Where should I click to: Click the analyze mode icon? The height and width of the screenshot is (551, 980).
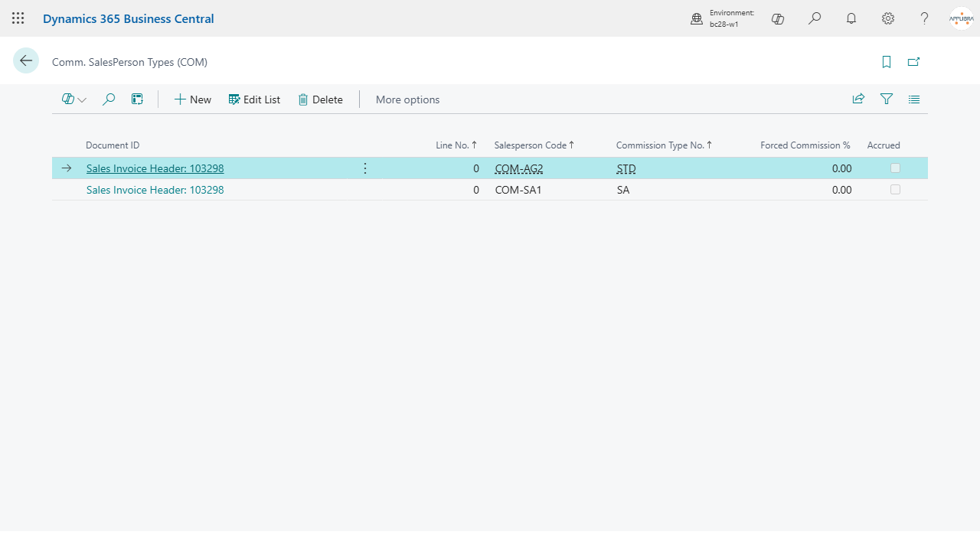[137, 99]
